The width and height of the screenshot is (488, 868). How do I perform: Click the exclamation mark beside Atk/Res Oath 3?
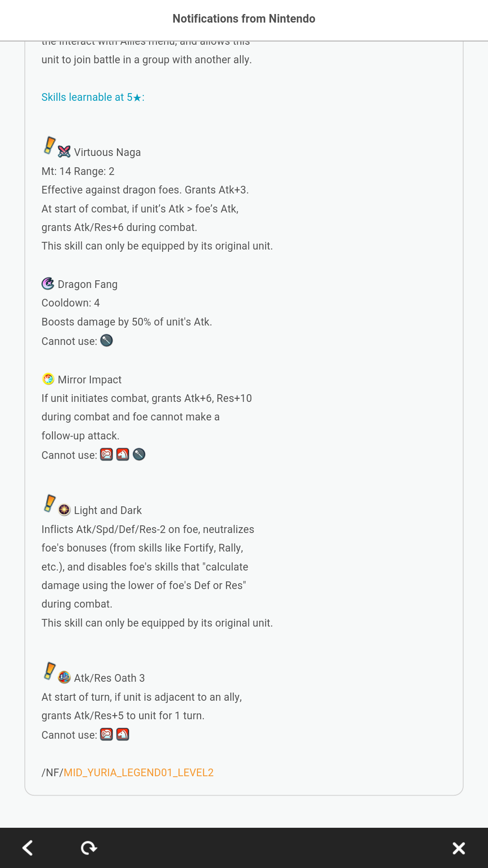pos(49,671)
